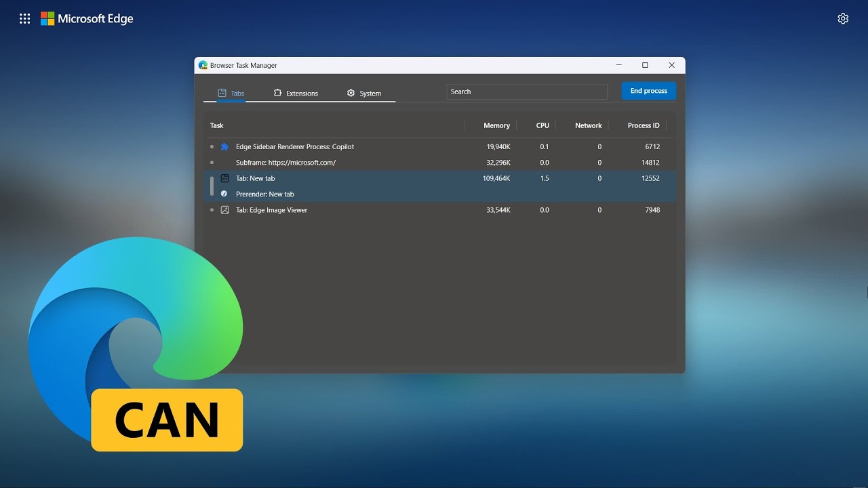
Task: Select Tab: Edge Image Viewer row
Action: click(440, 210)
